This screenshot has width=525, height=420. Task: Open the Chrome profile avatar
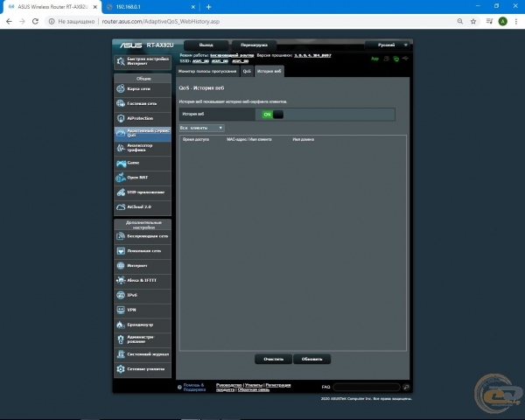[x=502, y=21]
